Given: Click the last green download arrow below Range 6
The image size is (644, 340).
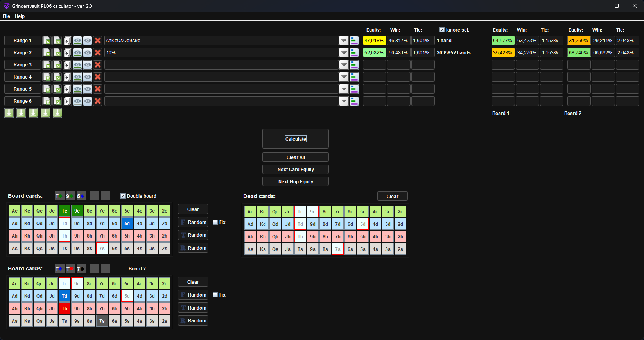Looking at the screenshot, I should (x=57, y=113).
